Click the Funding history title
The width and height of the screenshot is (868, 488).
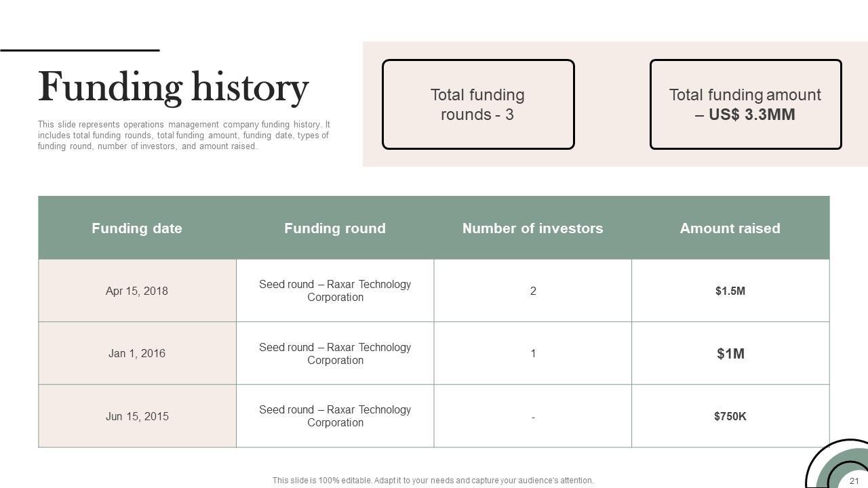tap(173, 87)
